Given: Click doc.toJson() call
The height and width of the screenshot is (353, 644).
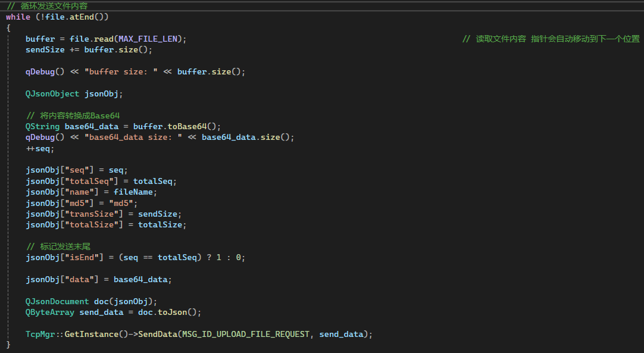Looking at the screenshot, I should coord(167,313).
